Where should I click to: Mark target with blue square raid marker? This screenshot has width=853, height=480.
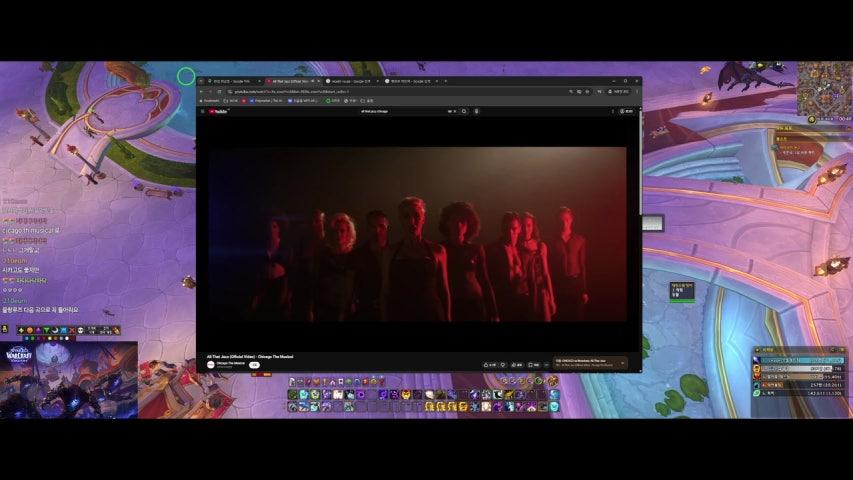(x=64, y=330)
